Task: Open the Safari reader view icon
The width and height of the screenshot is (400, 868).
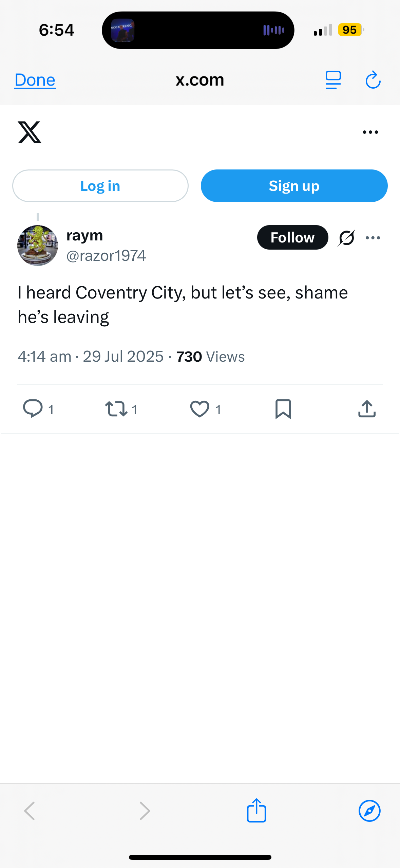Action: (333, 80)
